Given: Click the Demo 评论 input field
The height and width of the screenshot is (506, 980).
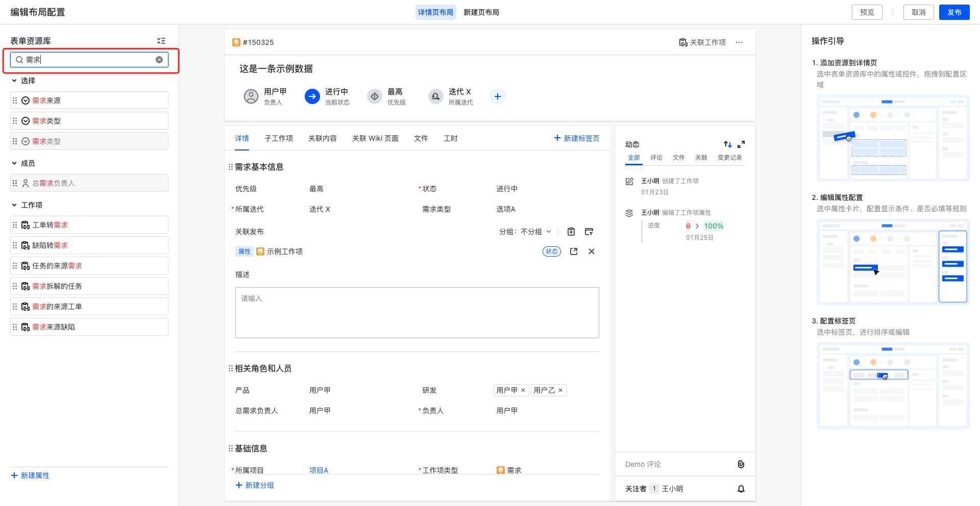Looking at the screenshot, I should 676,464.
